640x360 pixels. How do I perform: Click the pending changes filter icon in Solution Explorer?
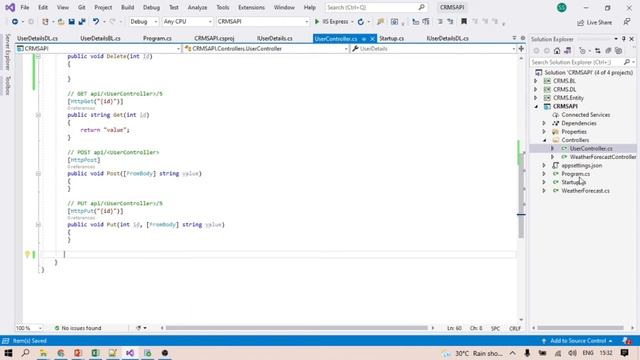tap(582, 51)
